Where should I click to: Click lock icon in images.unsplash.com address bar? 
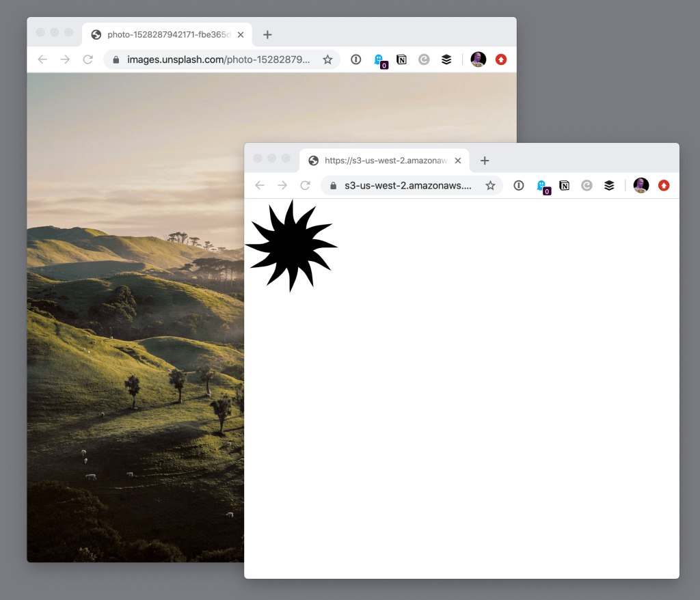pos(116,59)
